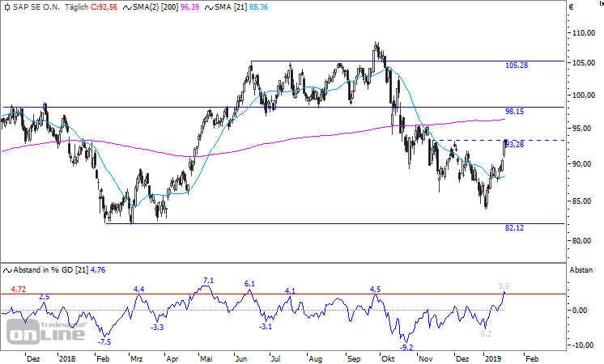
Task: Click the 7,1 peak annotation
Action: (x=208, y=281)
